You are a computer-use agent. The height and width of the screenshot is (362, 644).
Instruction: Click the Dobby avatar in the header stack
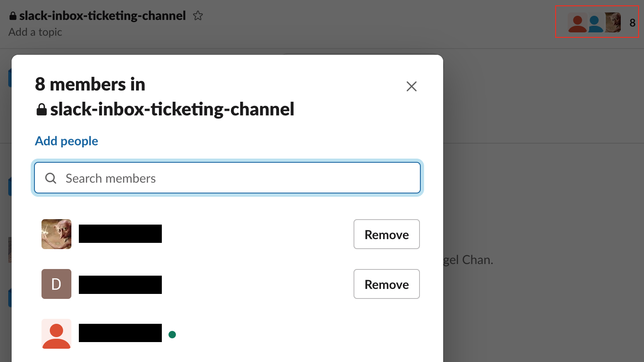(x=613, y=23)
